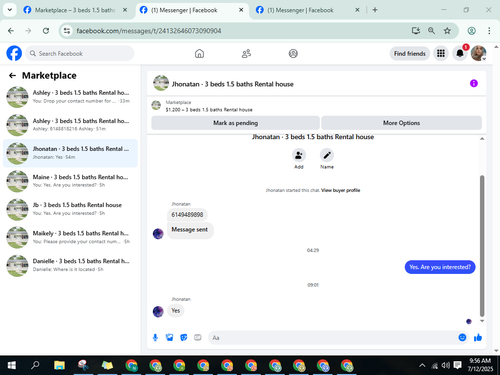
Task: Send a thumbs-up like
Action: (478, 337)
